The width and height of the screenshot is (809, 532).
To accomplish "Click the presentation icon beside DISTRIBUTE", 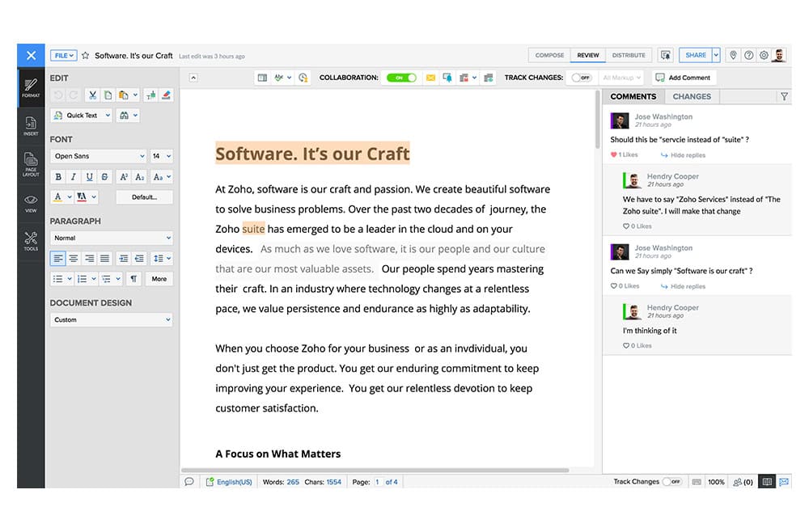I will (x=666, y=55).
